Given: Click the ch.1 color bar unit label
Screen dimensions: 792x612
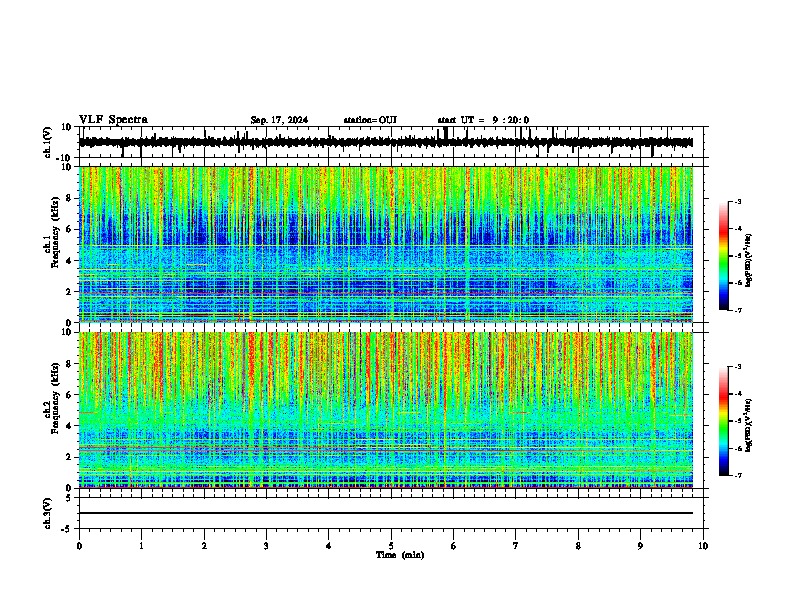Looking at the screenshot, I should (x=749, y=261).
